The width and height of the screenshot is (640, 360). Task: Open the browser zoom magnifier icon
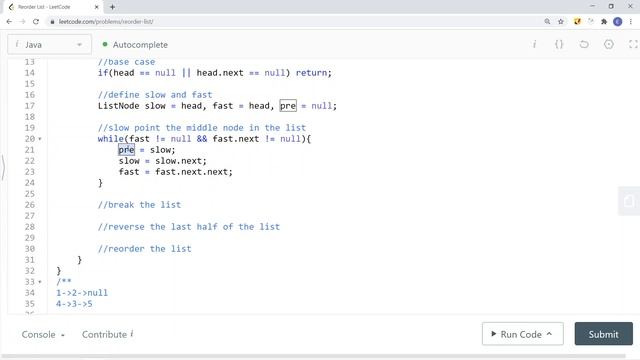[547, 22]
